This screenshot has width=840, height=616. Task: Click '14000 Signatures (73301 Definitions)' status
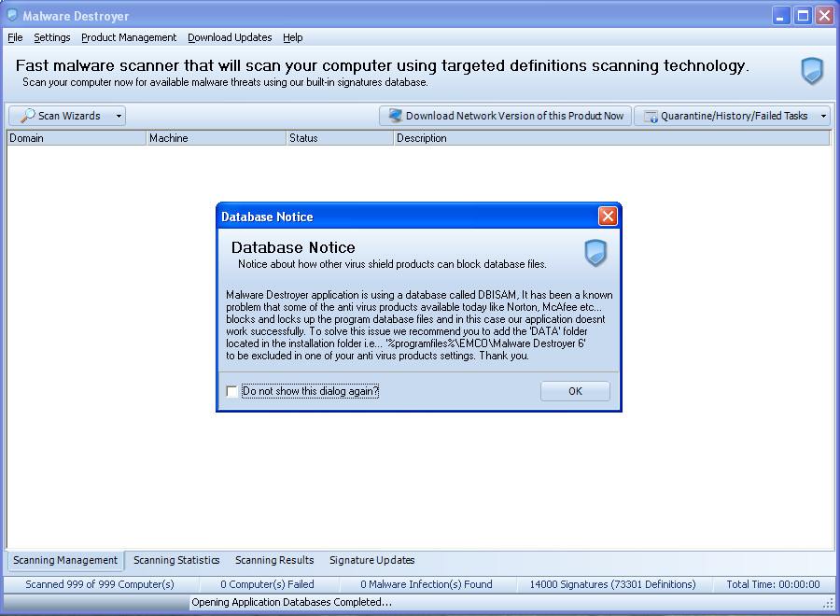[x=613, y=584]
